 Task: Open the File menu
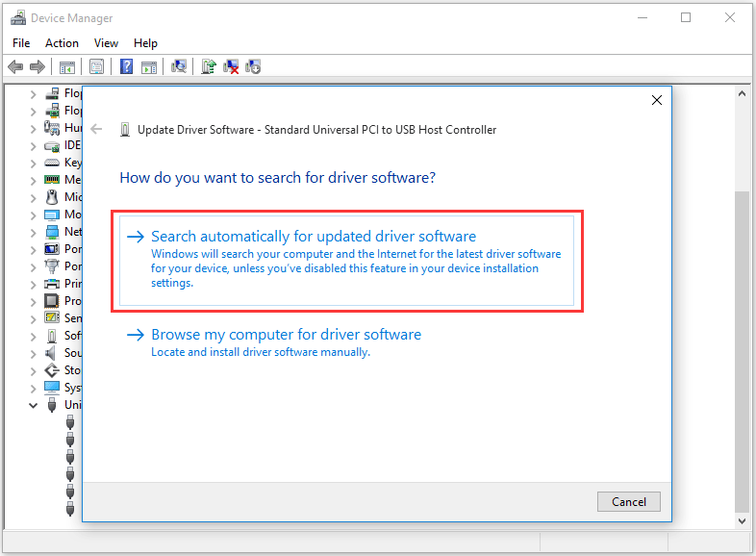(21, 43)
